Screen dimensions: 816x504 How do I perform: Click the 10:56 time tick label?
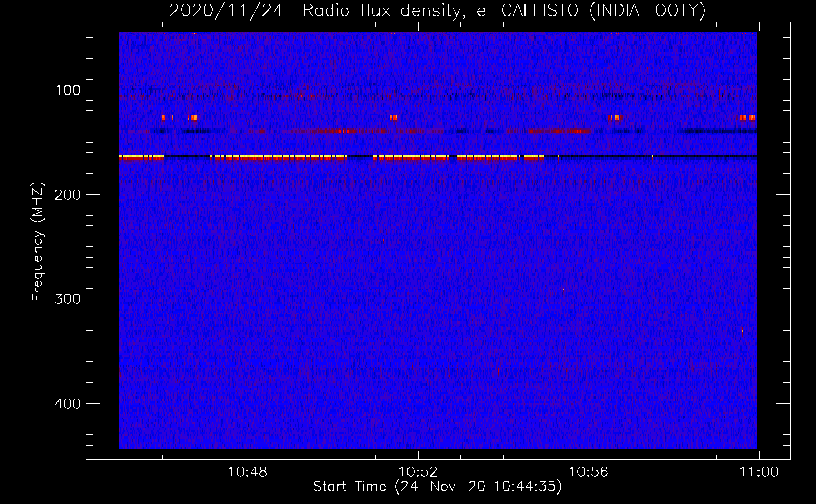tap(589, 472)
